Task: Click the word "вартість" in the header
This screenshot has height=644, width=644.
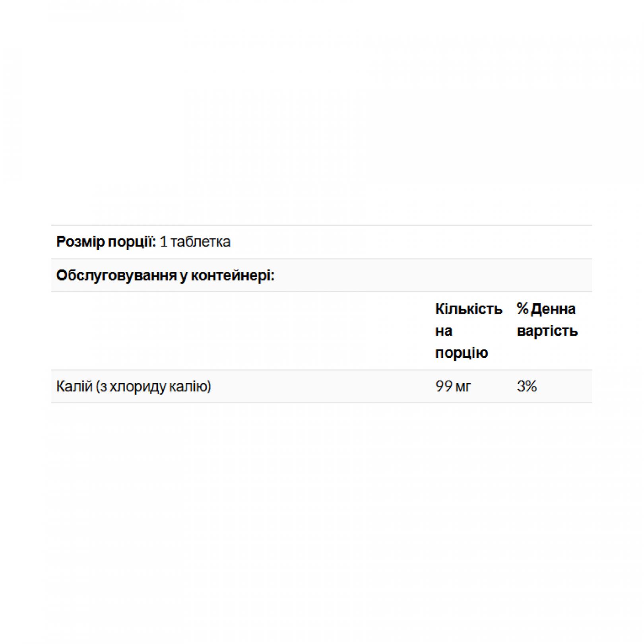Action: tap(547, 331)
